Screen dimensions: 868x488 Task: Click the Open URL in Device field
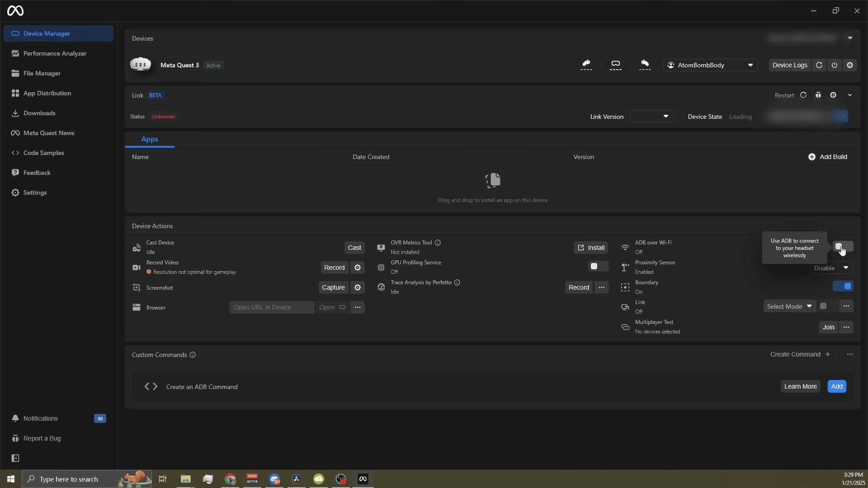coord(272,307)
